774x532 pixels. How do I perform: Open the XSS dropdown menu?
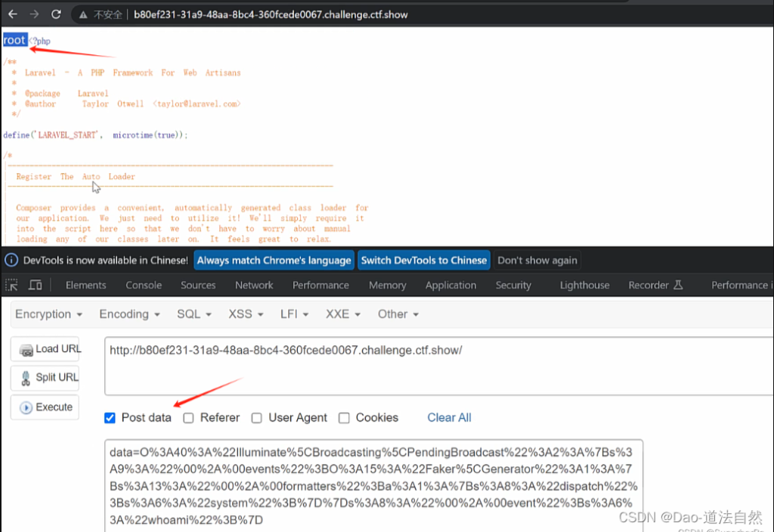point(246,314)
